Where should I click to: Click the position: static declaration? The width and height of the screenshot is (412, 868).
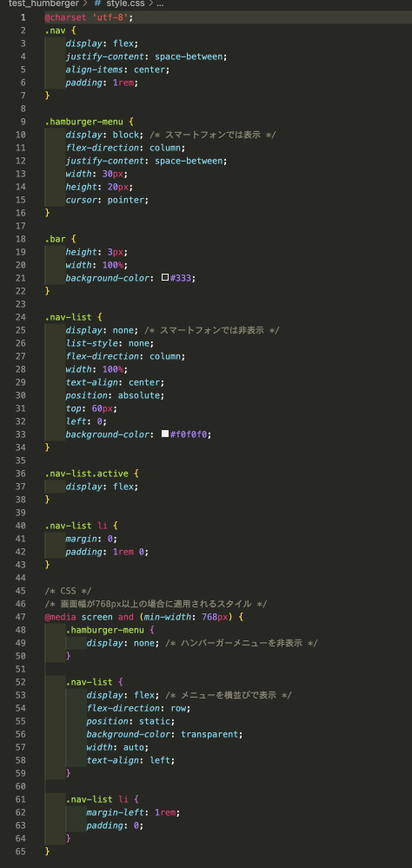pyautogui.click(x=130, y=721)
